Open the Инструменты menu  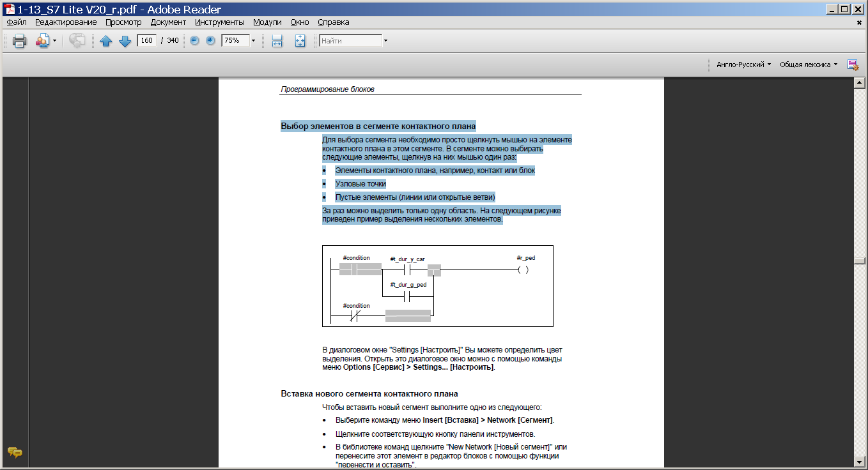point(220,22)
